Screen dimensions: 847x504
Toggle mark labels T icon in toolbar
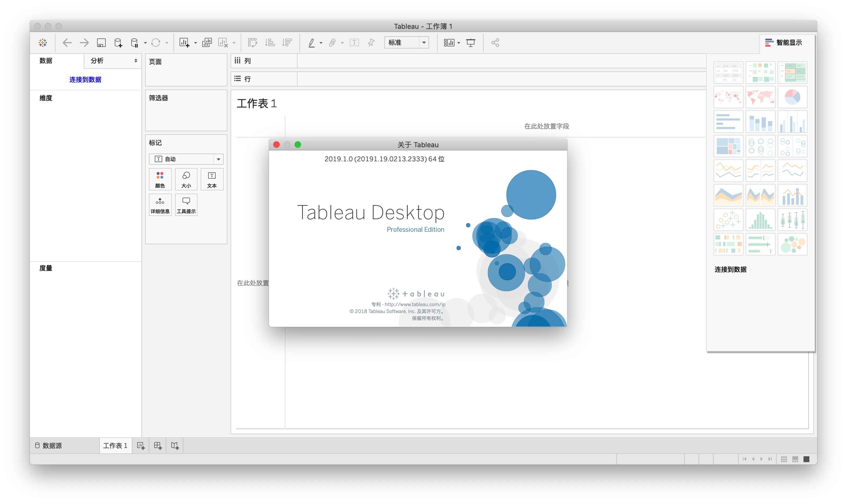(x=354, y=42)
